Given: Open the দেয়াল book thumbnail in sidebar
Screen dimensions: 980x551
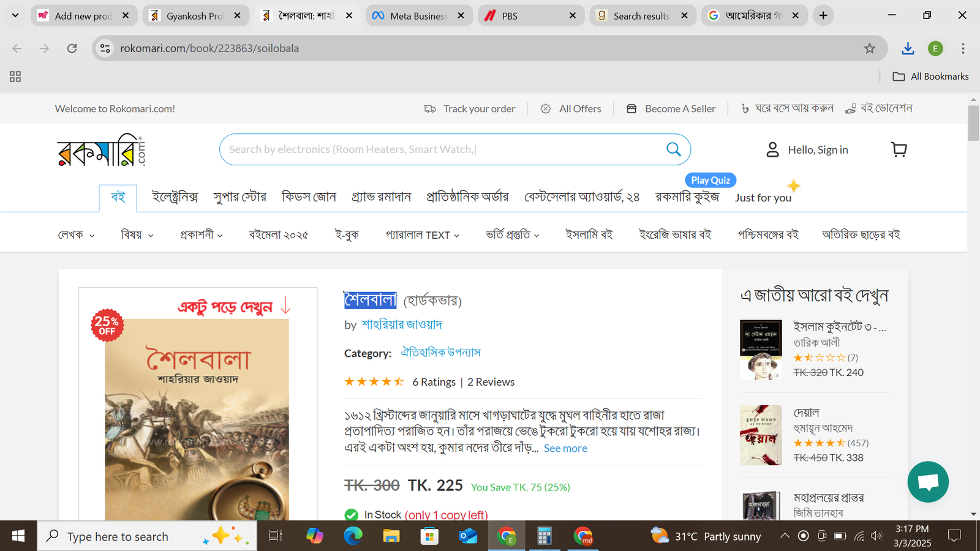Looking at the screenshot, I should [761, 435].
